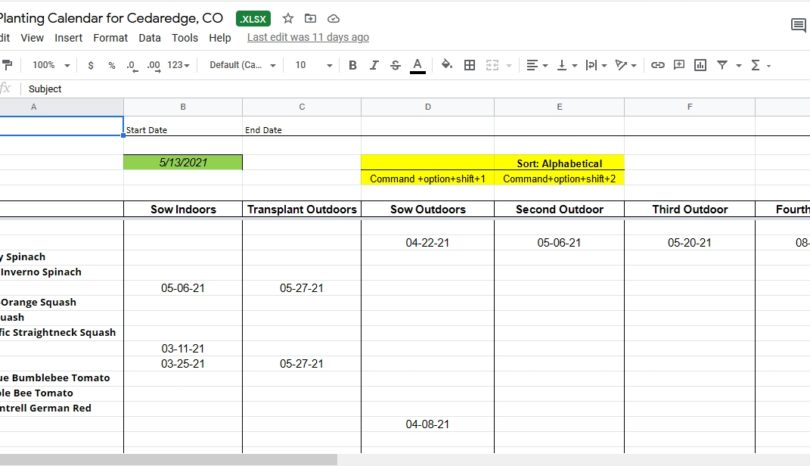Click the green 5/13/2021 date cell
The image size is (810, 466).
182,162
